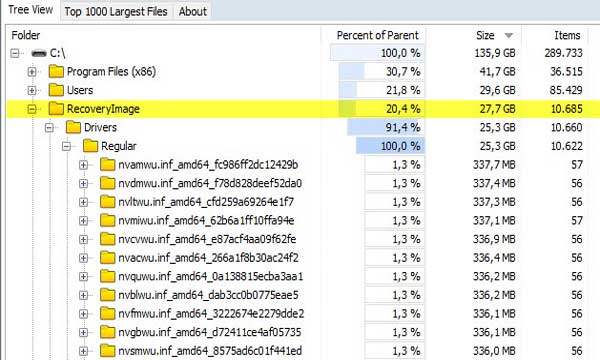Click the nvamwu.inf_amd64 folder icon
Viewport: 600px width, 360px height.
[108, 165]
